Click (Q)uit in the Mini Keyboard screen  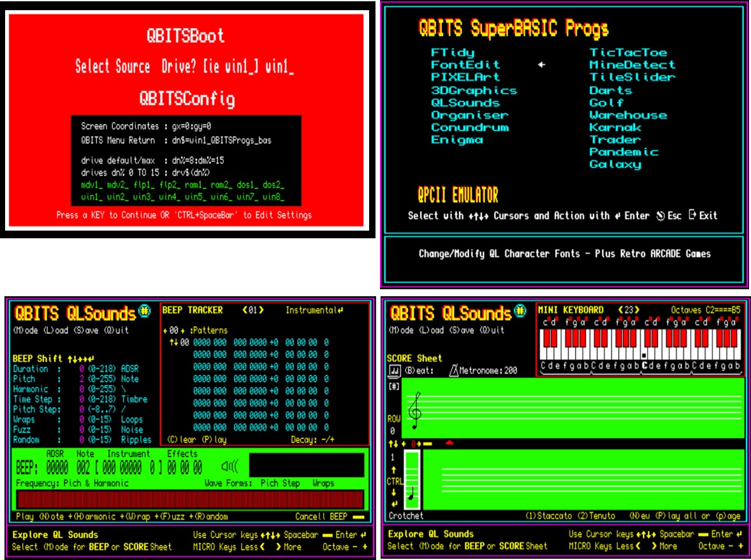click(x=492, y=330)
